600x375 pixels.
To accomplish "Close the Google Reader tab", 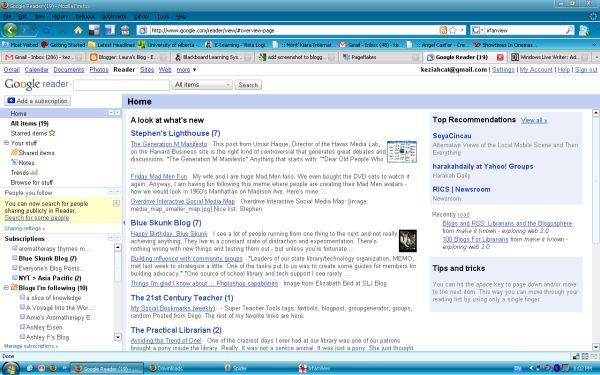I will pos(500,57).
